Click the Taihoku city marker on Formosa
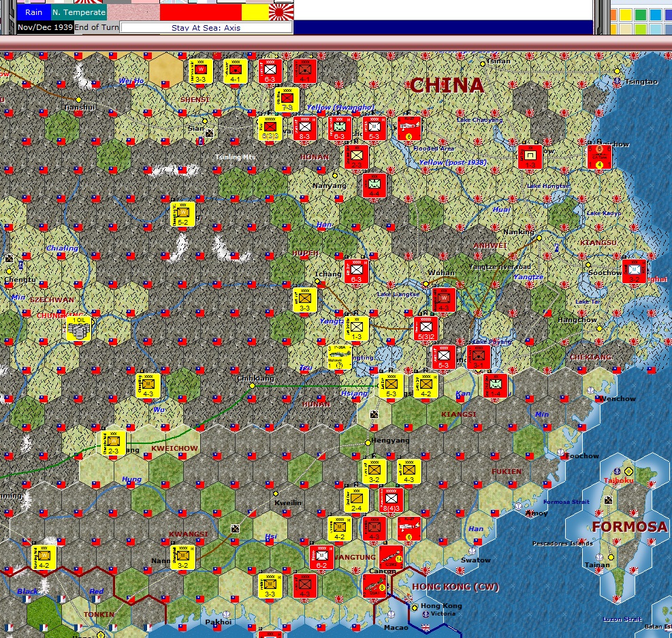 (628, 471)
